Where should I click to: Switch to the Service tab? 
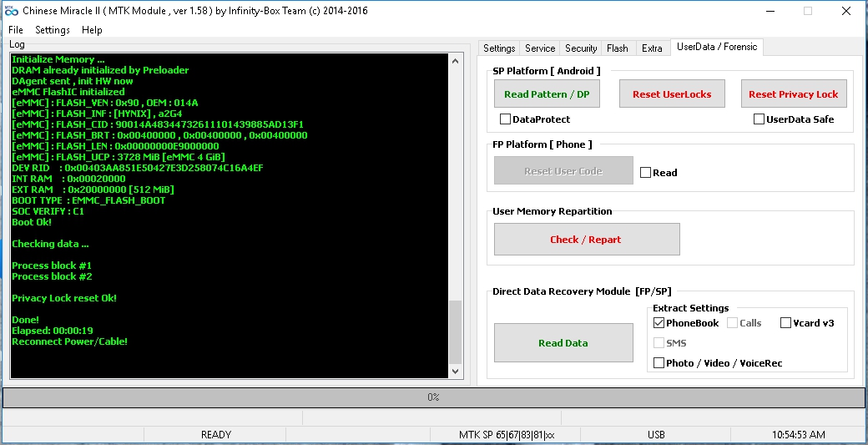[540, 48]
